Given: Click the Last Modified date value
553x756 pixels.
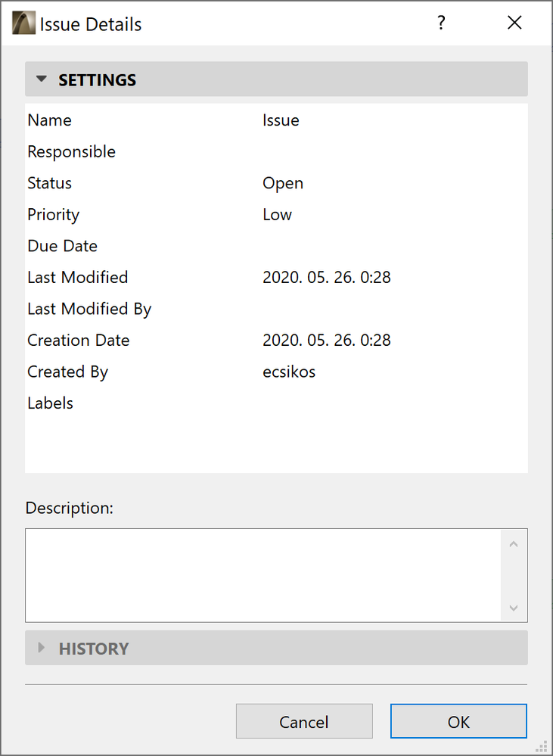Looking at the screenshot, I should (326, 278).
